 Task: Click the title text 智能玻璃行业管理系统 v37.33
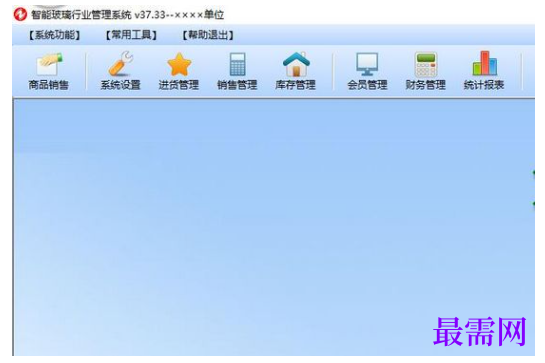pyautogui.click(x=98, y=15)
